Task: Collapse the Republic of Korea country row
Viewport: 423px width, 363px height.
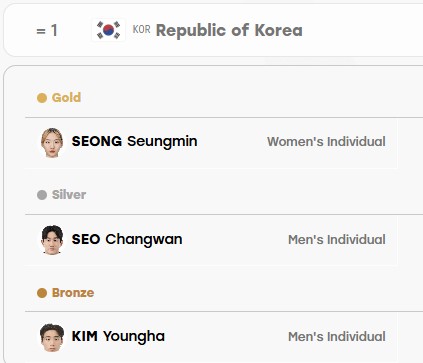Action: coord(213,30)
